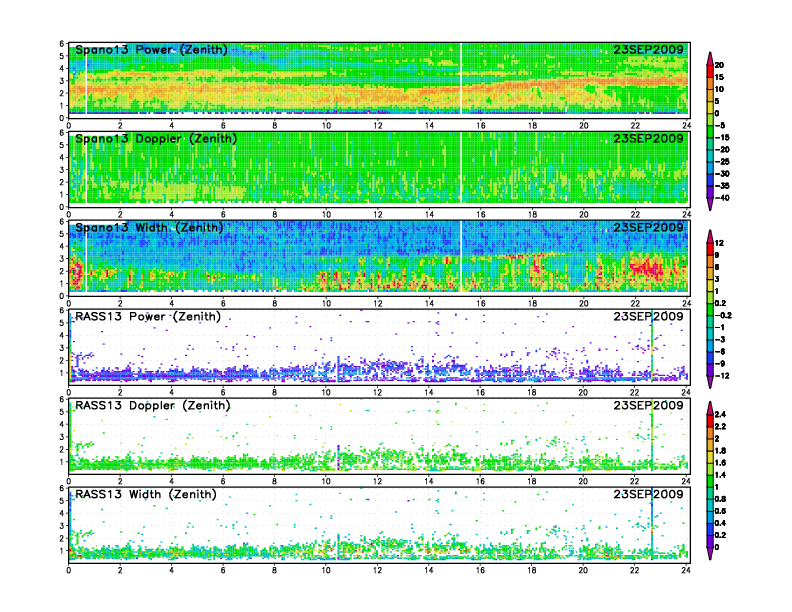Viewport: 792px width, 612px height.
Task: Click the purple bottom arrow of the top colorbar
Action: pos(710,204)
